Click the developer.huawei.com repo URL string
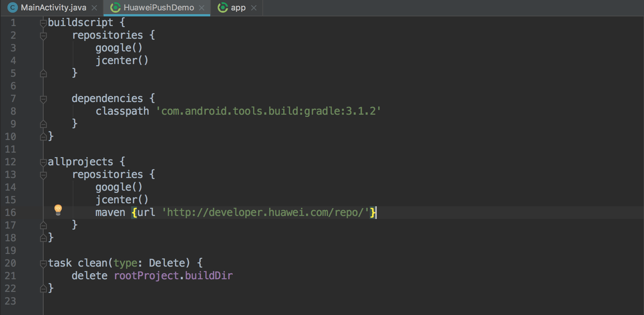Screen dimensions: 644x315 click(x=265, y=212)
